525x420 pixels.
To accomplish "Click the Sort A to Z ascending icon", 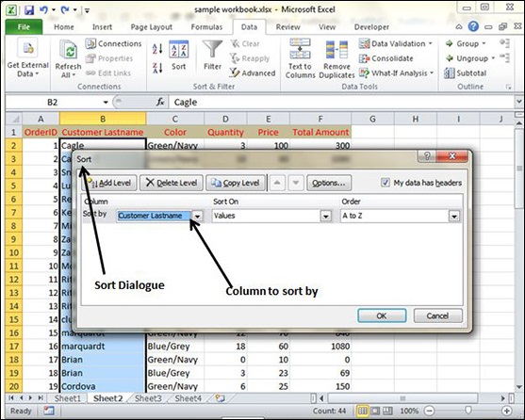I will [157, 49].
